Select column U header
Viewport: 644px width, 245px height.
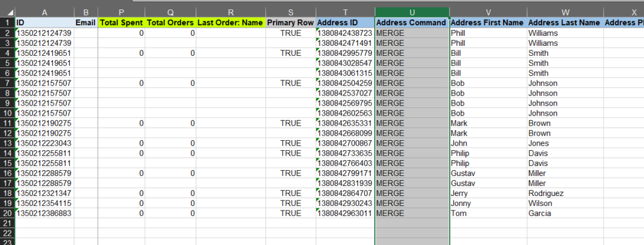(413, 13)
